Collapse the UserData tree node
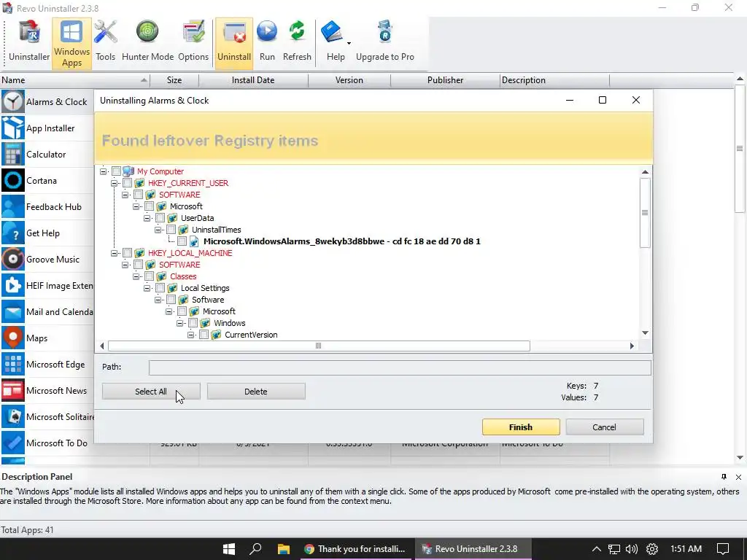Screen dimensions: 747x560 coord(147,217)
